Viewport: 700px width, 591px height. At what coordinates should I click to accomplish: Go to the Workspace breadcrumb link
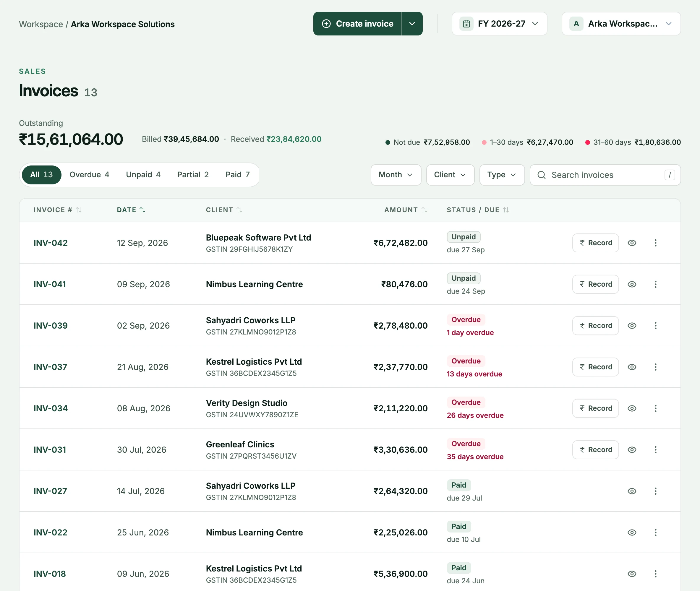coord(41,25)
